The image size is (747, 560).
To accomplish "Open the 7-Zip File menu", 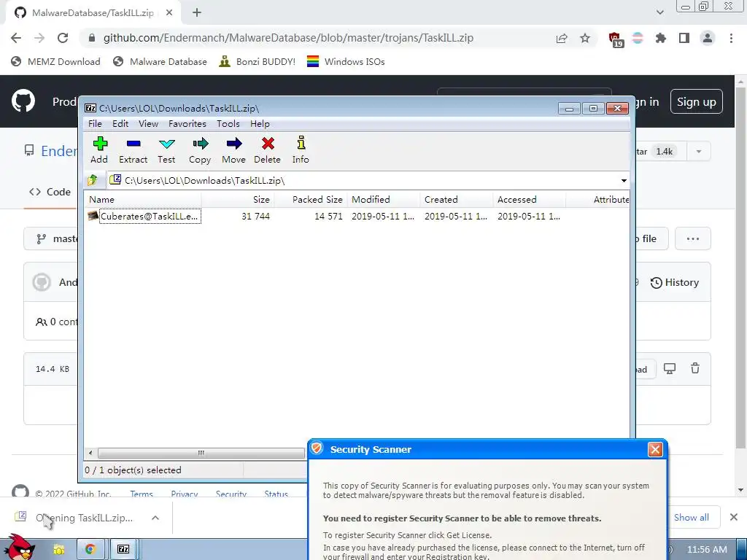I will pyautogui.click(x=95, y=124).
